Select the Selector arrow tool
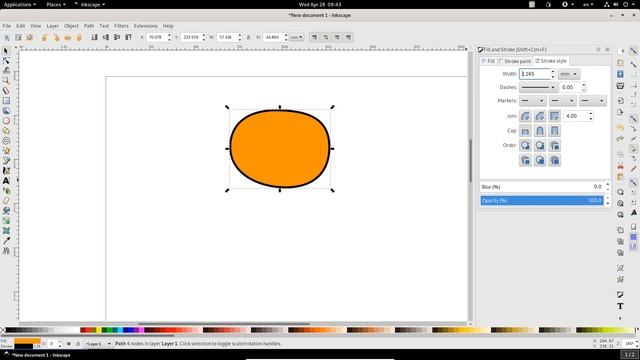Screen dimensions: 640x360 tap(6, 51)
